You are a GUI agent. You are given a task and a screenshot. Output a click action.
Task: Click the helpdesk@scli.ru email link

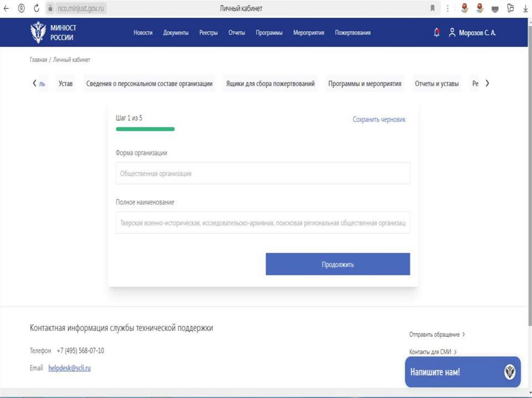click(x=70, y=368)
